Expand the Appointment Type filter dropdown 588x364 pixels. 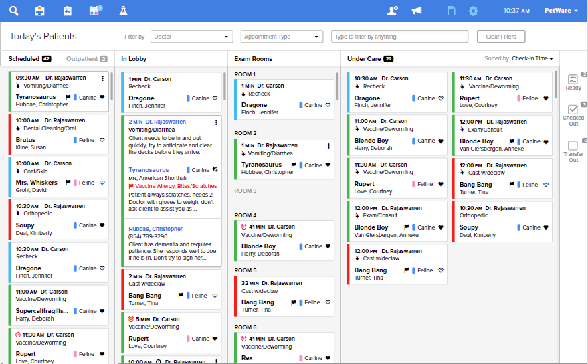point(282,37)
